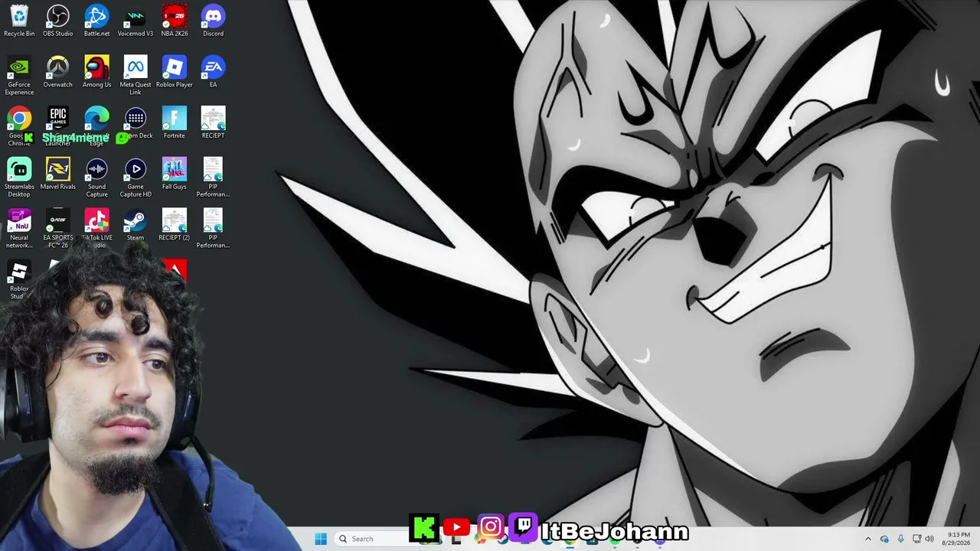Select the Among Us game icon
980x551 pixels.
click(x=96, y=72)
